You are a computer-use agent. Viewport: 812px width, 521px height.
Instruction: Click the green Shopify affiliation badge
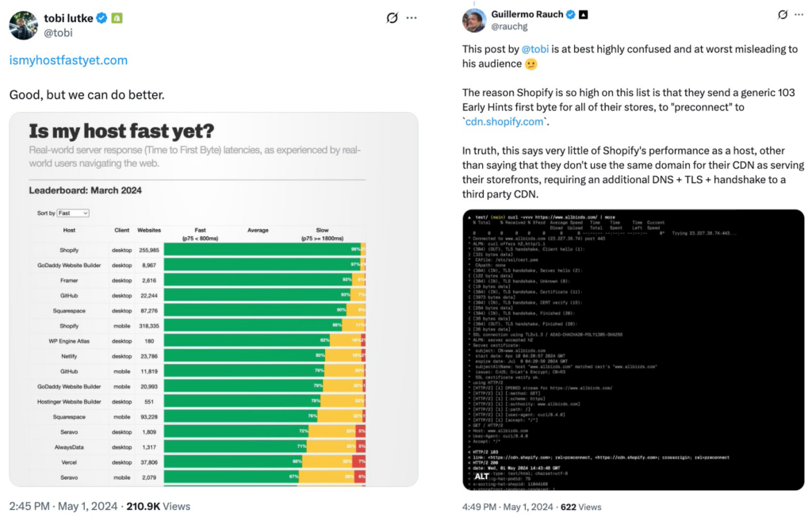point(117,18)
